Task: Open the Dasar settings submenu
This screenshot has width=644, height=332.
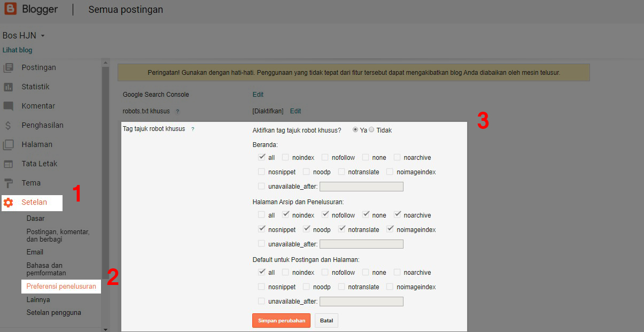Action: [36, 218]
